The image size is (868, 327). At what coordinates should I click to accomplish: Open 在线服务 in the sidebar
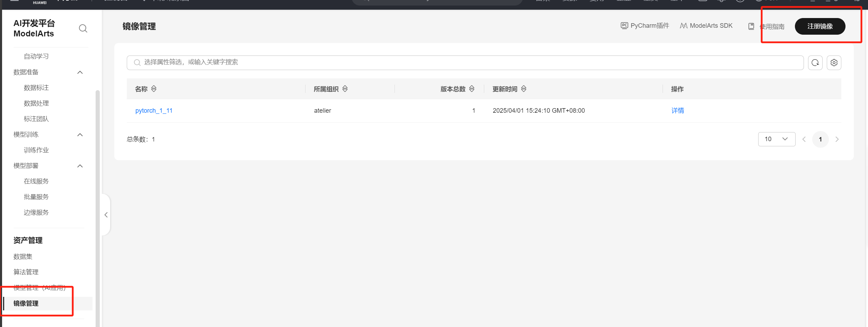(x=36, y=181)
